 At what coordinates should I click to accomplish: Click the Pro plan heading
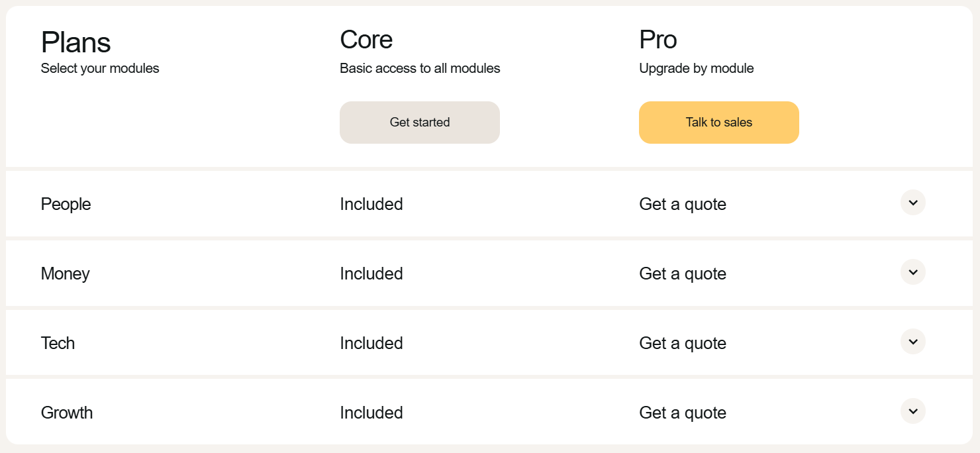tap(658, 40)
